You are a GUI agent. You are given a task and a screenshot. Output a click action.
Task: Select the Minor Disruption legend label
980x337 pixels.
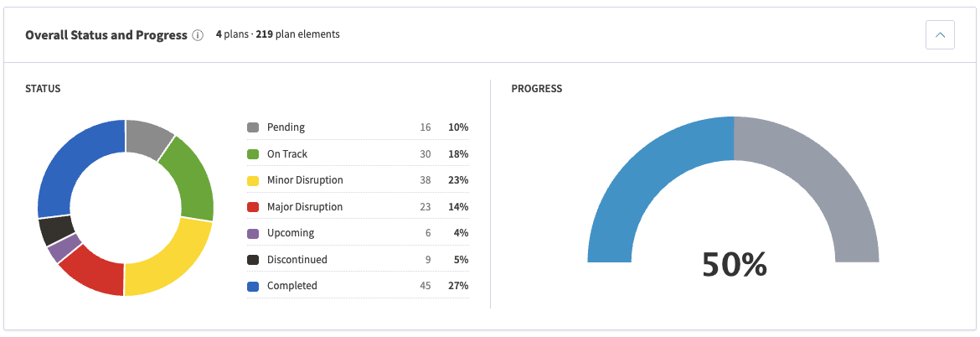click(305, 180)
